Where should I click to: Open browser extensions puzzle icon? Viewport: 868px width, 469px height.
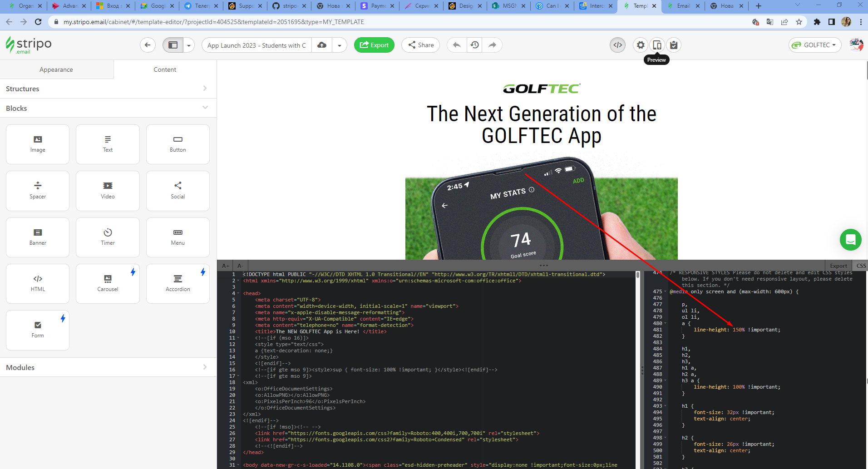[x=817, y=22]
